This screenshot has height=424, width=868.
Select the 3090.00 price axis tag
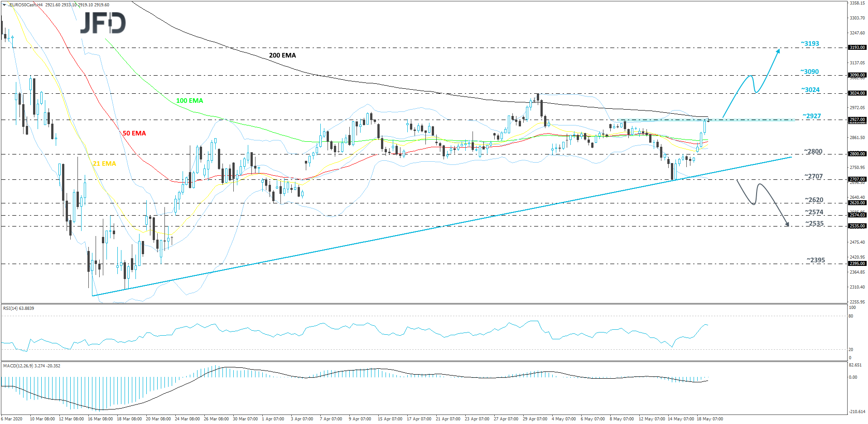pos(857,75)
